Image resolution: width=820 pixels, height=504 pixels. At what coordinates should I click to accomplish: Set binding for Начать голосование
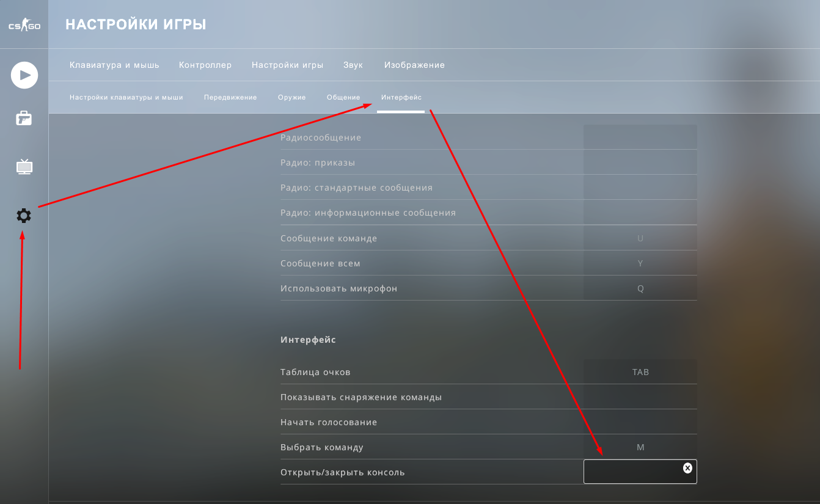640,422
